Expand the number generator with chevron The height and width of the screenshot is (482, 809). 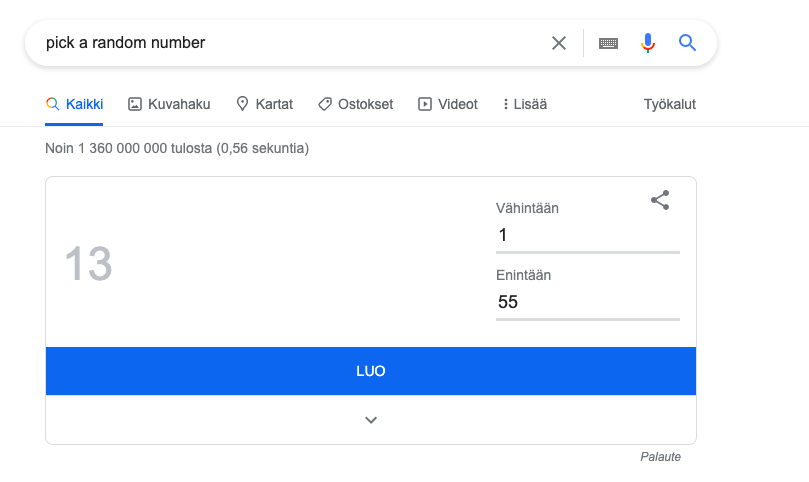[x=371, y=420]
